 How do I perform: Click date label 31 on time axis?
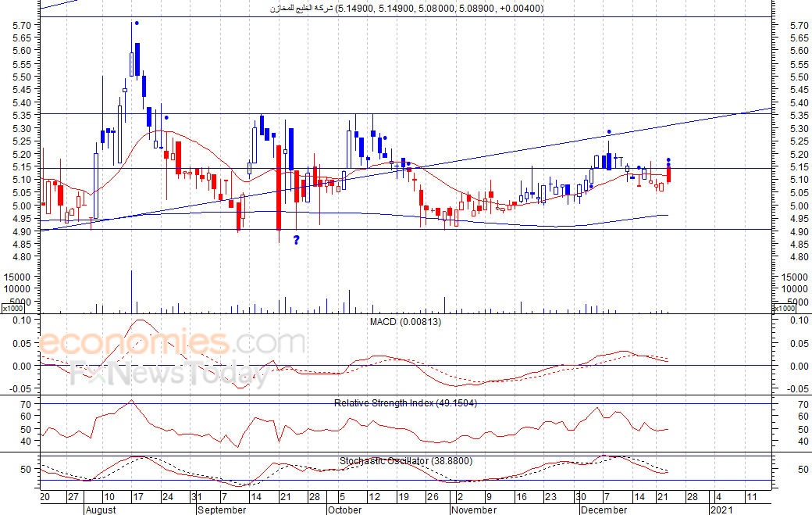tap(197, 497)
